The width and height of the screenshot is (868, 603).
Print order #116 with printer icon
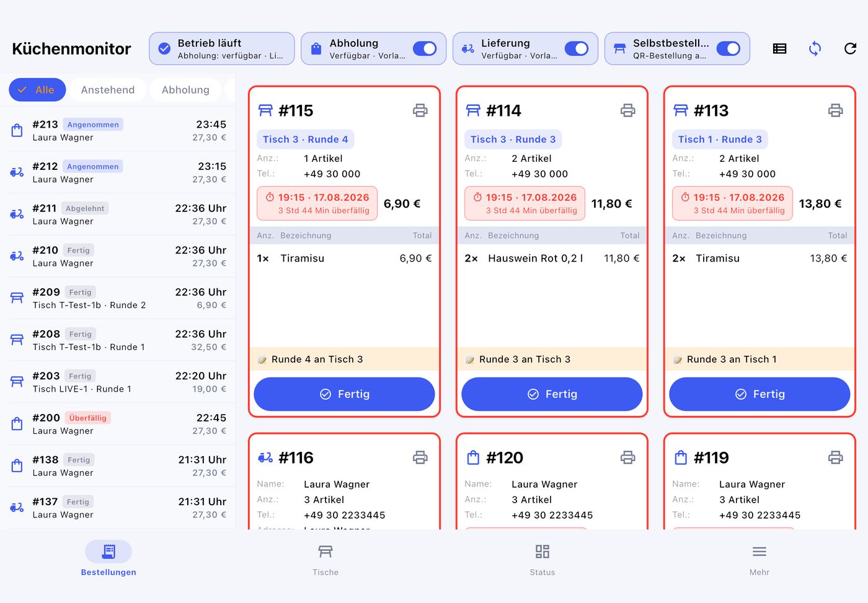coord(420,457)
